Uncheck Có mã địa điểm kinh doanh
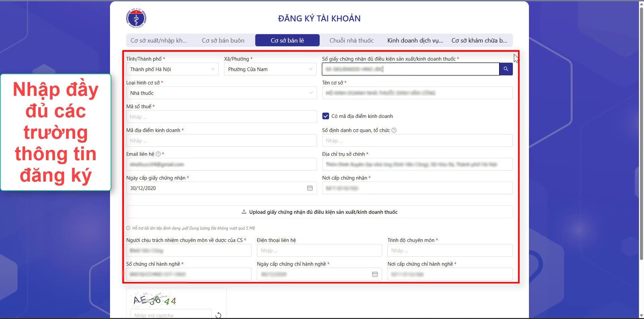Viewport: 644px width, 319px height. click(x=325, y=116)
